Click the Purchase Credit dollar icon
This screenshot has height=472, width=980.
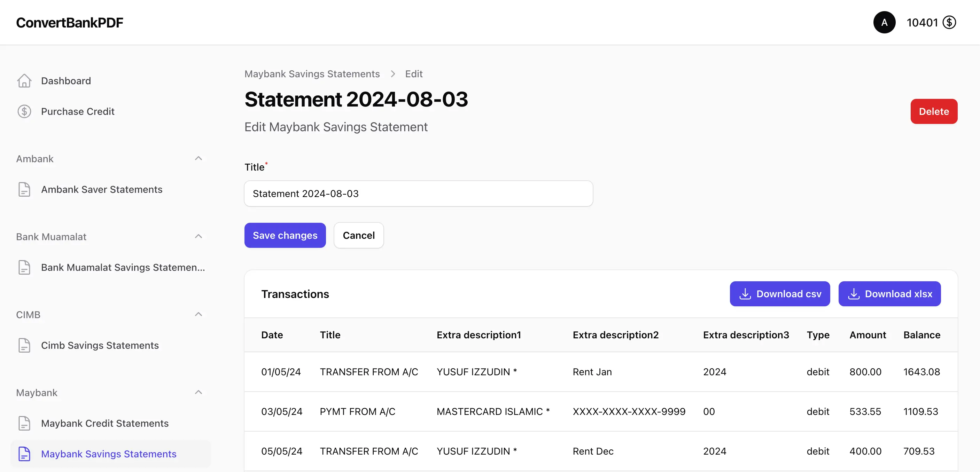[x=24, y=111]
